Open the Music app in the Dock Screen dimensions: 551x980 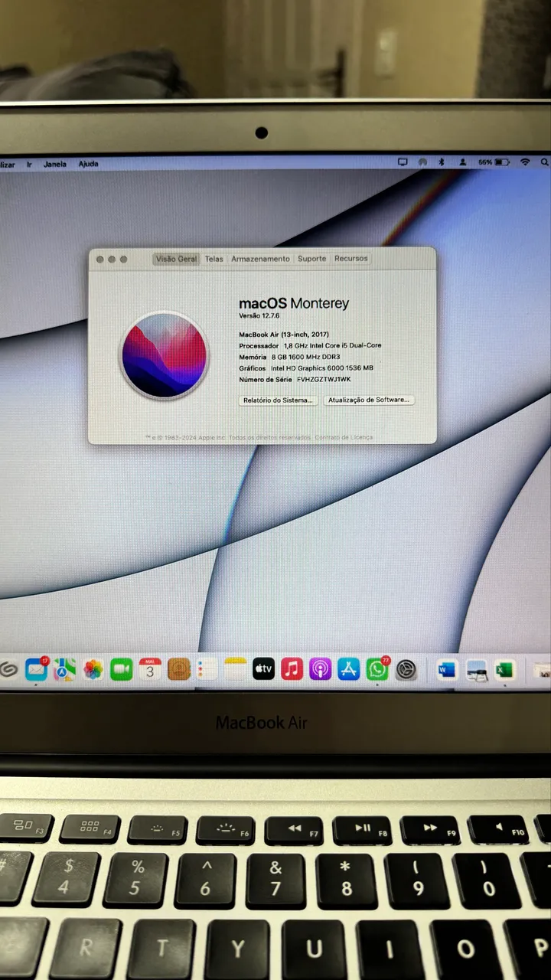[292, 669]
